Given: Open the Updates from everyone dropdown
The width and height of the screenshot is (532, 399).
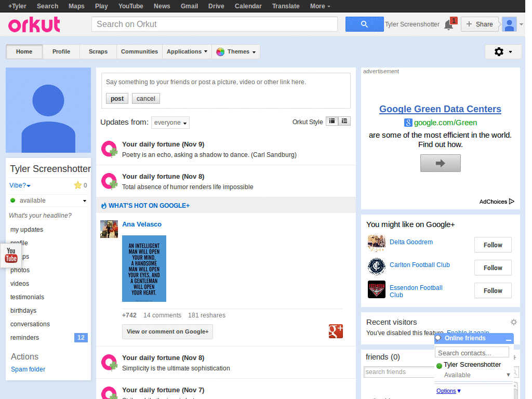Looking at the screenshot, I should [170, 123].
